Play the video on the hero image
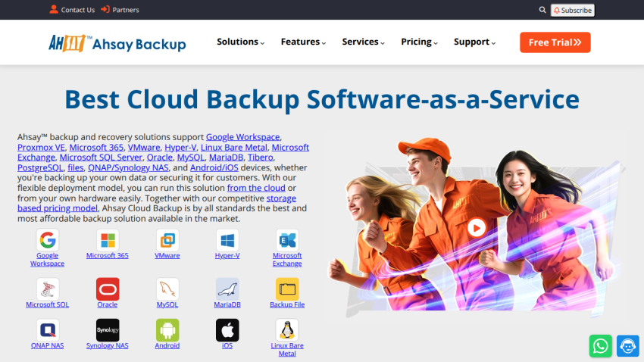 (x=477, y=228)
